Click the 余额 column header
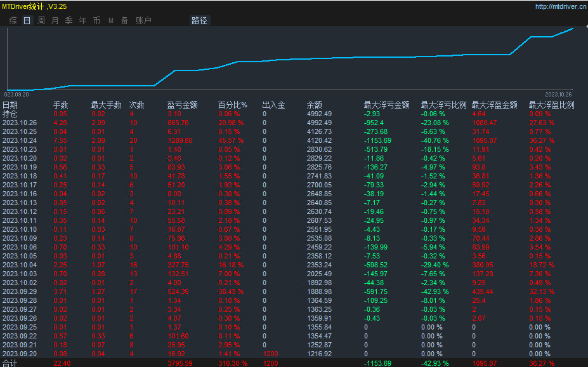588x367 pixels. (314, 105)
